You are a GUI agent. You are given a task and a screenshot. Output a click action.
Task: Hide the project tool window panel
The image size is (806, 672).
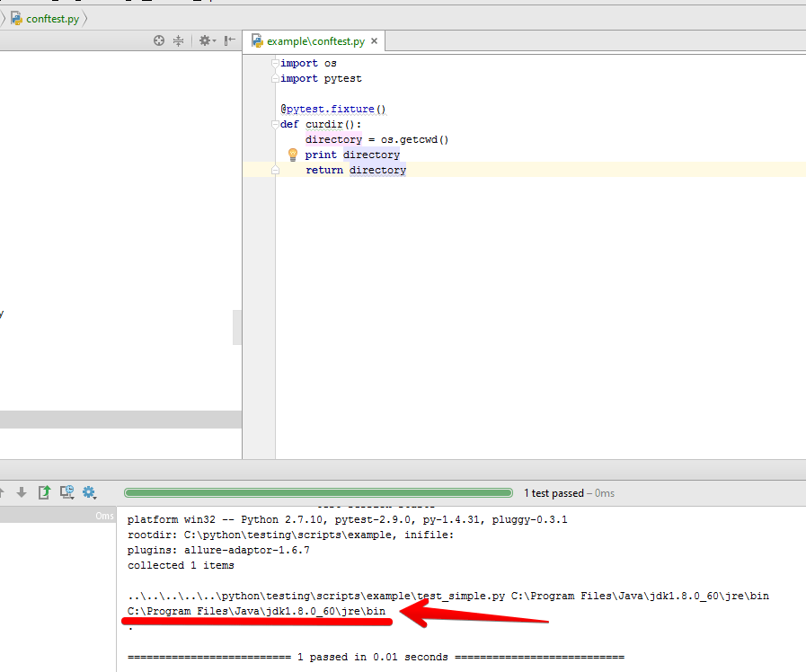point(230,40)
